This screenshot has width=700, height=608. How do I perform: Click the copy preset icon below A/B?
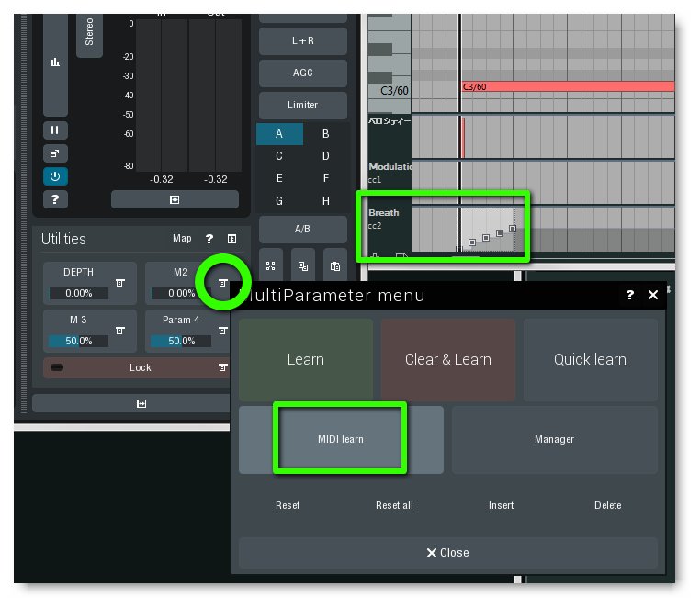coord(302,266)
